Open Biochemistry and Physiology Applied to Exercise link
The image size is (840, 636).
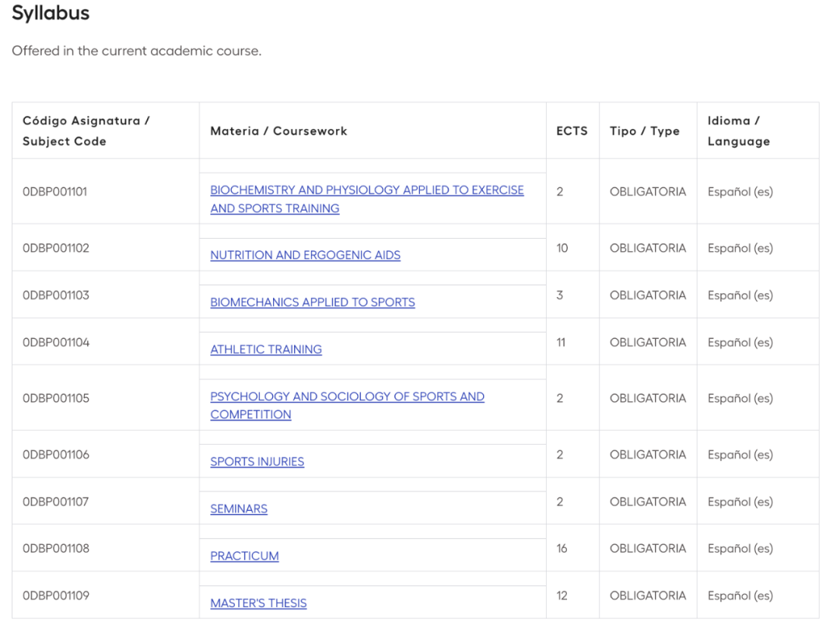[x=366, y=190]
